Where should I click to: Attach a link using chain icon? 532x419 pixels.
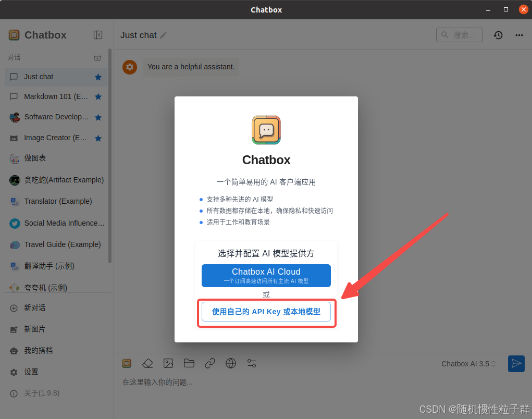210,363
